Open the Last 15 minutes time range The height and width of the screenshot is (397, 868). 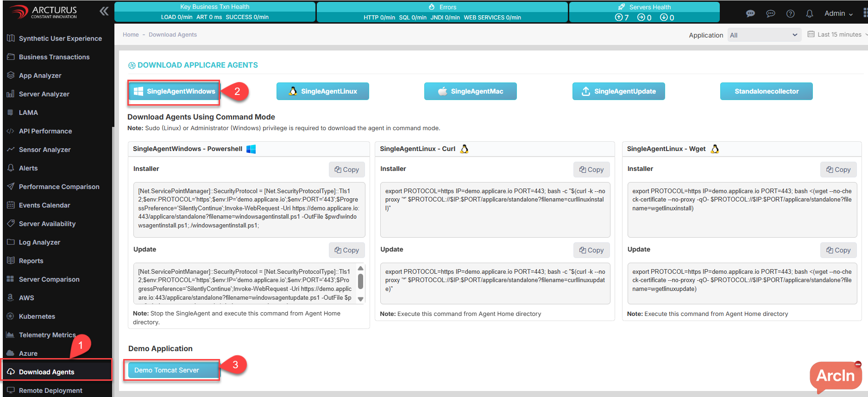coord(839,35)
